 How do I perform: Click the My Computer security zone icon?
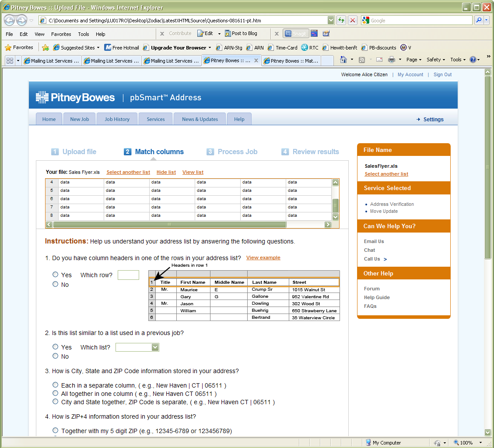(x=368, y=443)
